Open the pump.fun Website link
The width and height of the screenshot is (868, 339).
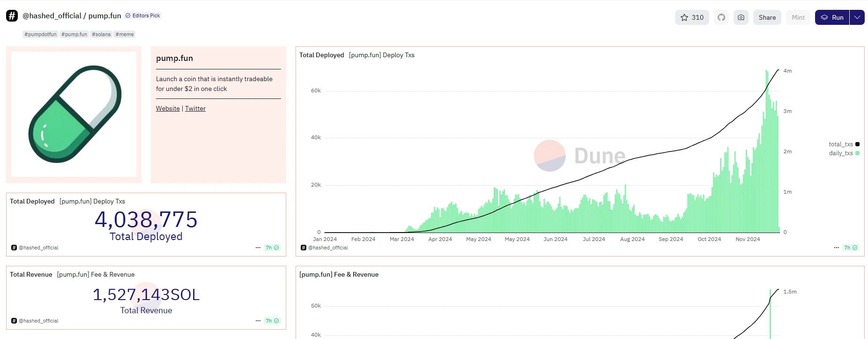pyautogui.click(x=168, y=108)
